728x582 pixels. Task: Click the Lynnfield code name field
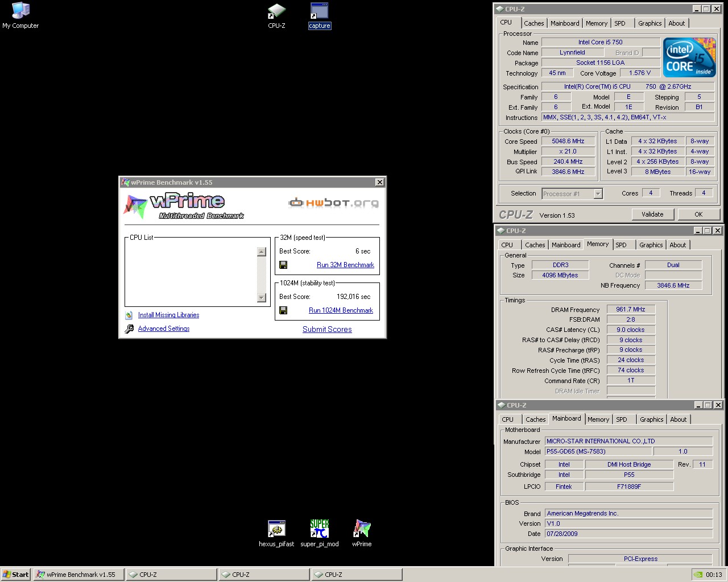572,52
